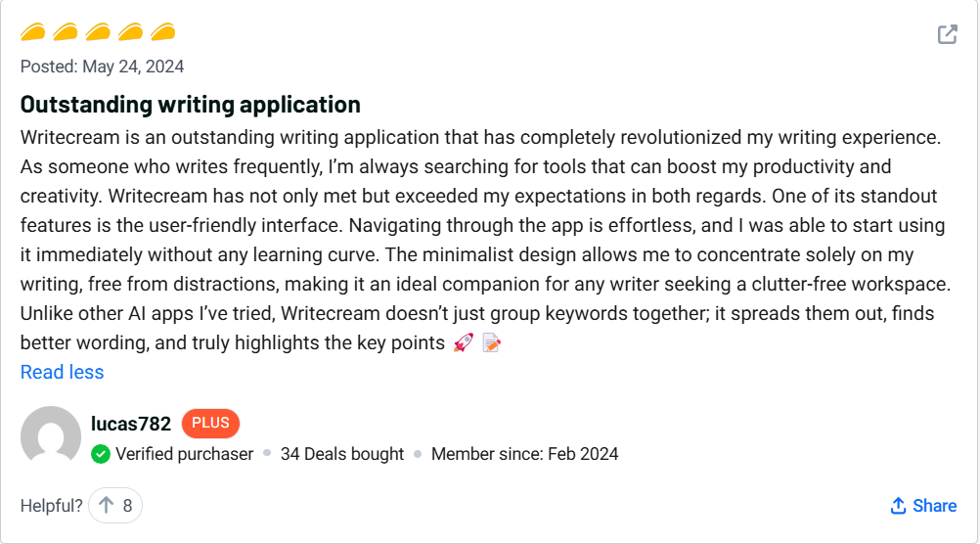Click the 'Verified purchaser' label
The image size is (980, 544).
click(184, 454)
